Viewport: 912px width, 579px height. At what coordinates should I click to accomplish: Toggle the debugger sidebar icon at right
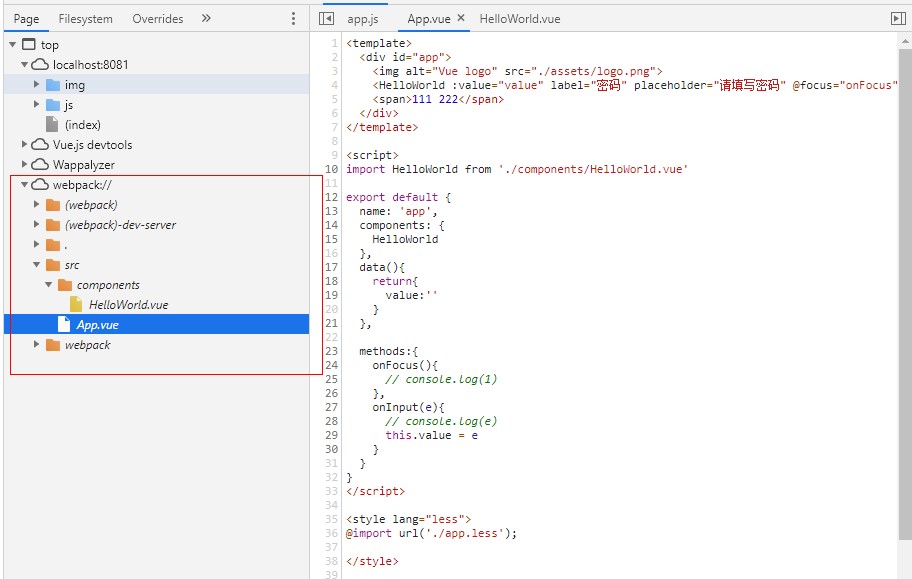point(898,19)
